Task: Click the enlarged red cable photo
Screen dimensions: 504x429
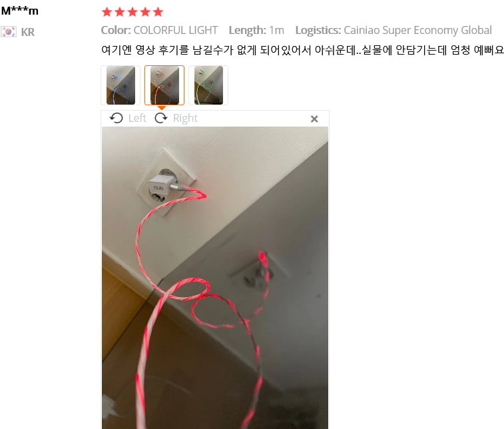Action: pyautogui.click(x=215, y=278)
